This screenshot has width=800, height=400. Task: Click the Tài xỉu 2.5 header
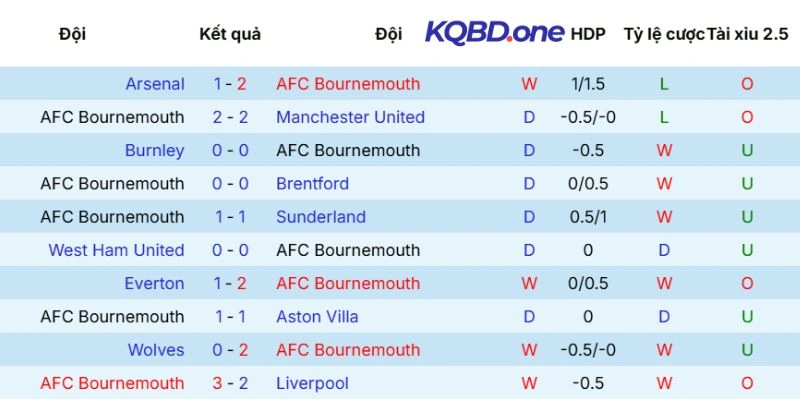[x=746, y=34]
